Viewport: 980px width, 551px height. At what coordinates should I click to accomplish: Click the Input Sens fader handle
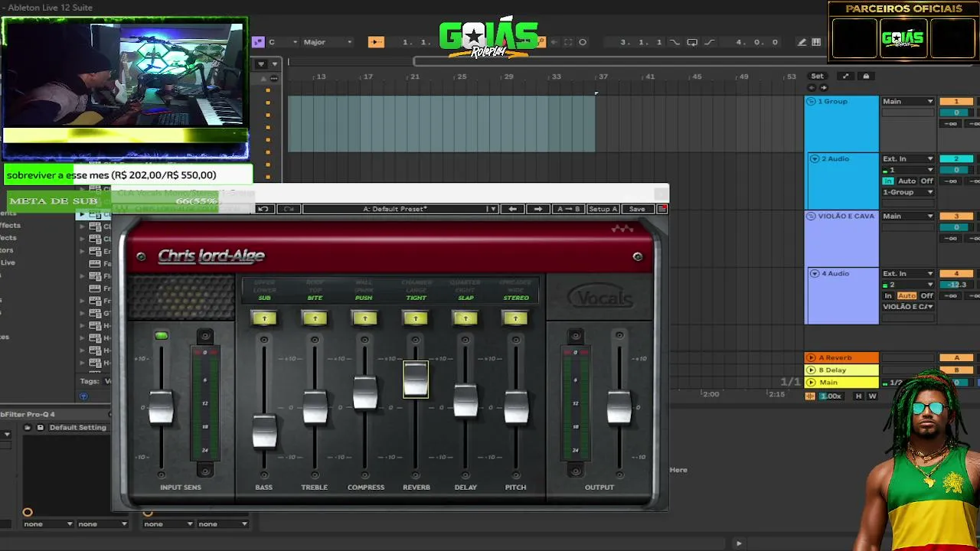161,407
